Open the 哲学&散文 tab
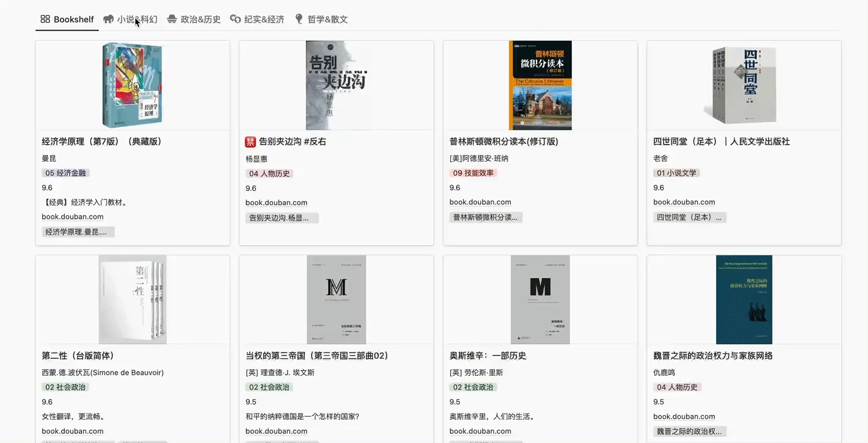868x443 pixels. click(327, 20)
